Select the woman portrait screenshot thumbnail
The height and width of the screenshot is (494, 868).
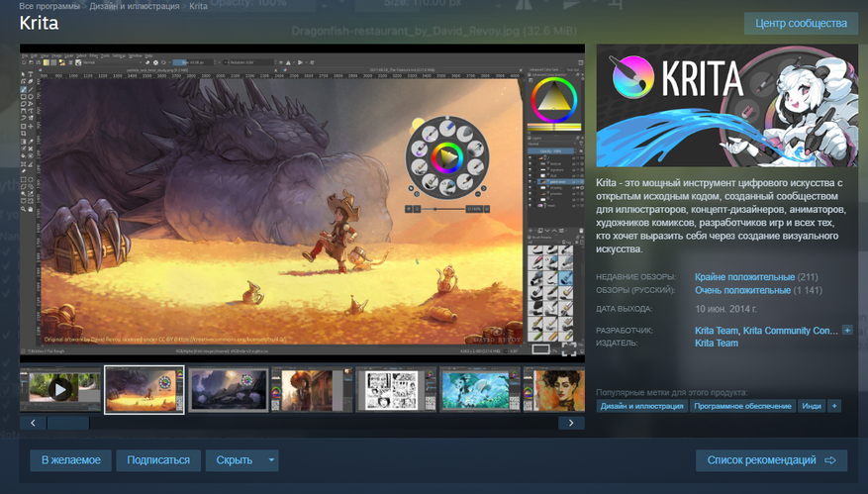(554, 389)
